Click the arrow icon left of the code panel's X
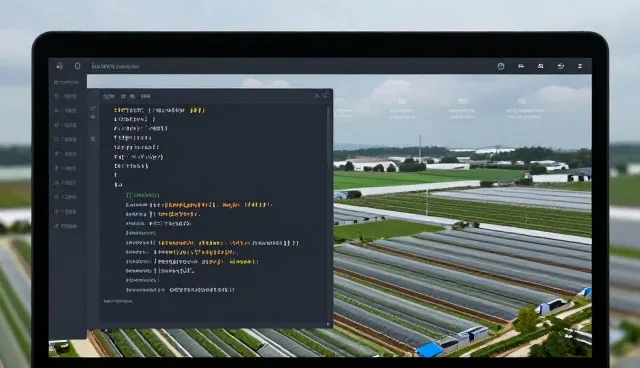Screen dimensions: 640x368 click(317, 95)
